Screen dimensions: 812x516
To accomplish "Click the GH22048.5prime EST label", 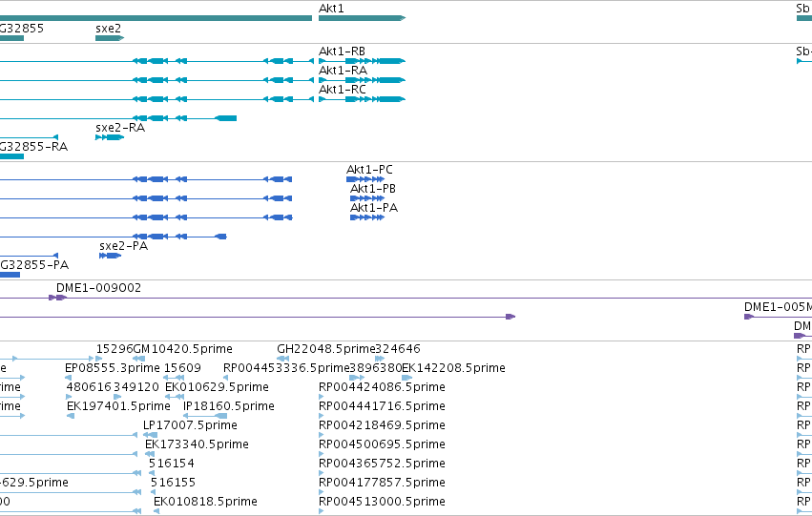I will [325, 349].
